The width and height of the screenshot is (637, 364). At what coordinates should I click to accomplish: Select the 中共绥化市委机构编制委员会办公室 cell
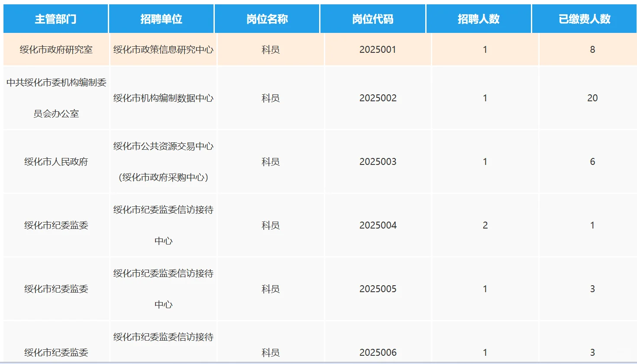[56, 98]
